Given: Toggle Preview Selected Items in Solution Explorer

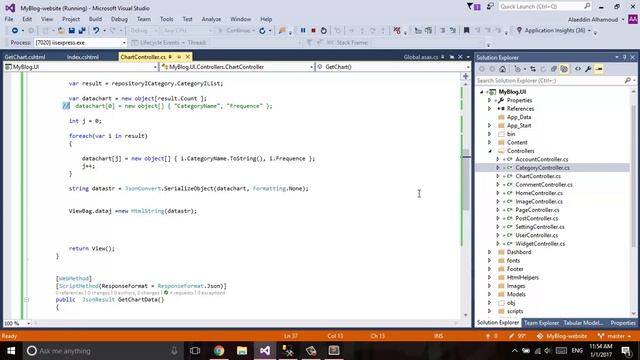Looking at the screenshot, I should (x=599, y=69).
